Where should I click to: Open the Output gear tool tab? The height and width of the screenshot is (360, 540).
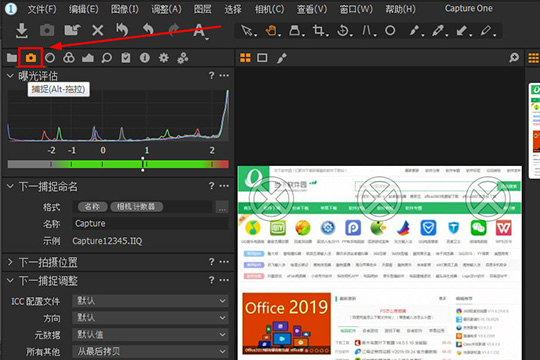point(164,58)
